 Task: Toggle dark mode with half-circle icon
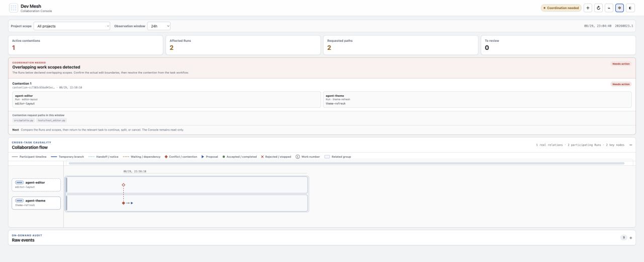630,8
